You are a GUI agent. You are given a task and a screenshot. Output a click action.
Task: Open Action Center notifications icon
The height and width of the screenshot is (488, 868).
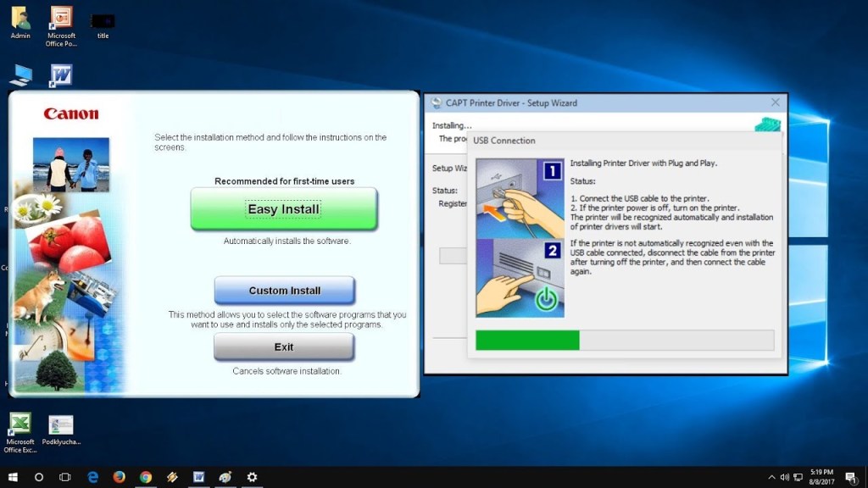[x=850, y=477]
